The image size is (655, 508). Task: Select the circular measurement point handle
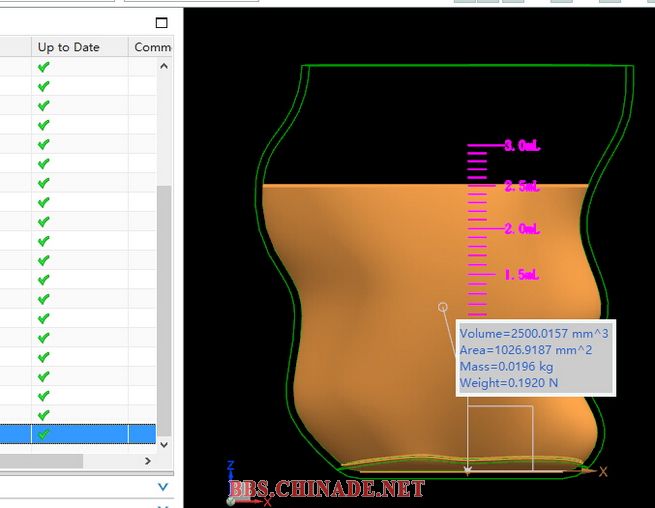(x=443, y=307)
